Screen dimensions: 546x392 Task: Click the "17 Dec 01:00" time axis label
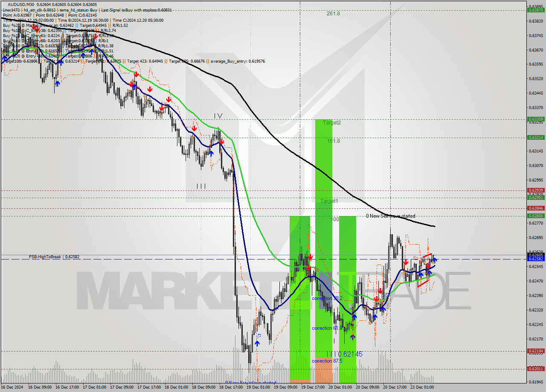point(95,387)
